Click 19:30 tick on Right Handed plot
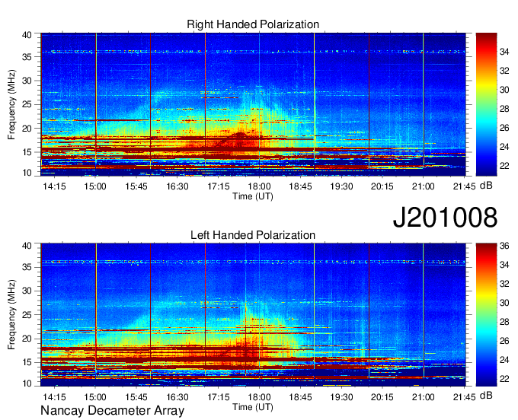The image size is (518, 420). pyautogui.click(x=341, y=186)
